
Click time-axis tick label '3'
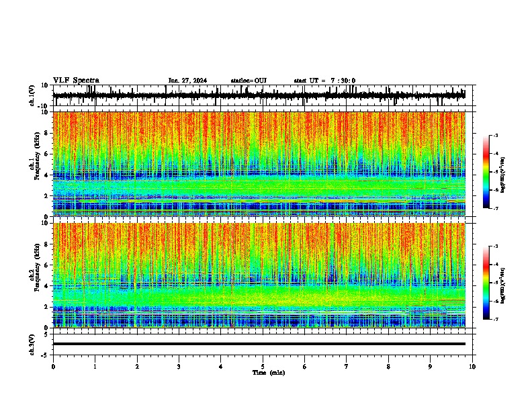[179, 367]
